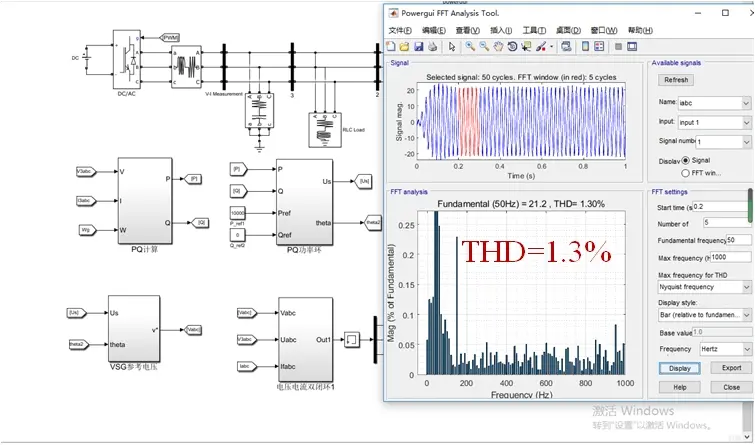Viewport: 755px width, 445px height.
Task: Open file using the folder icon
Action: [404, 46]
